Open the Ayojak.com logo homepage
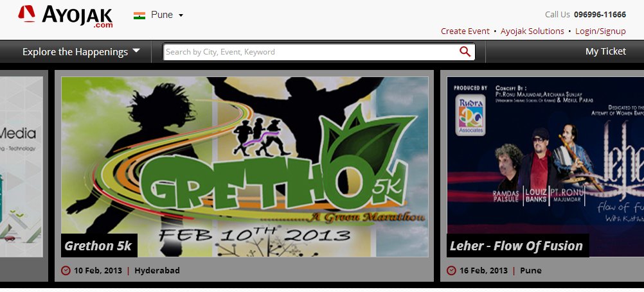 (65, 17)
